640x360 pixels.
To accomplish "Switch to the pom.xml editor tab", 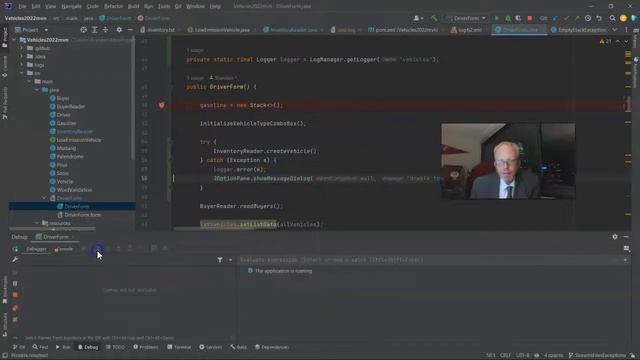I will 403,30.
